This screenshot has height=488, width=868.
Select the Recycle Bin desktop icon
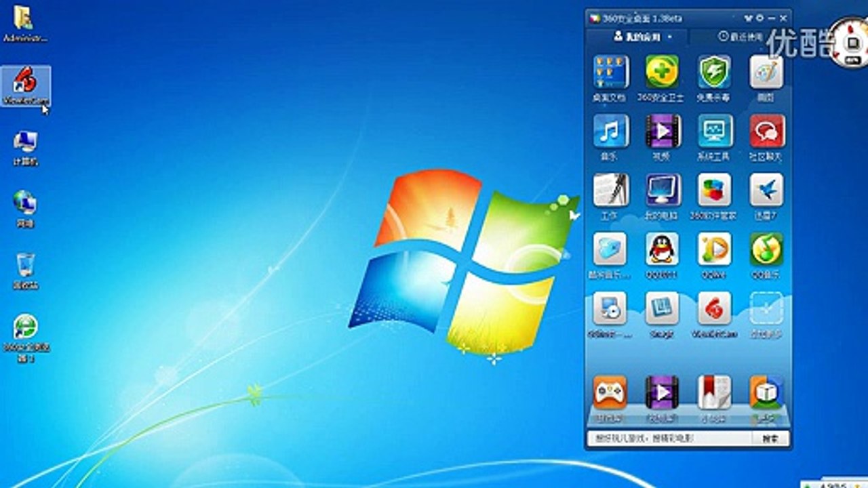tap(26, 271)
